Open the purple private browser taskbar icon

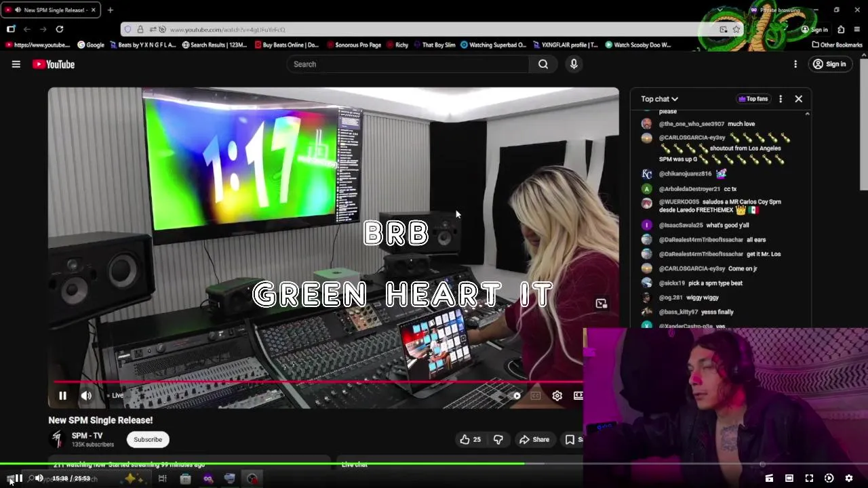[x=208, y=479]
